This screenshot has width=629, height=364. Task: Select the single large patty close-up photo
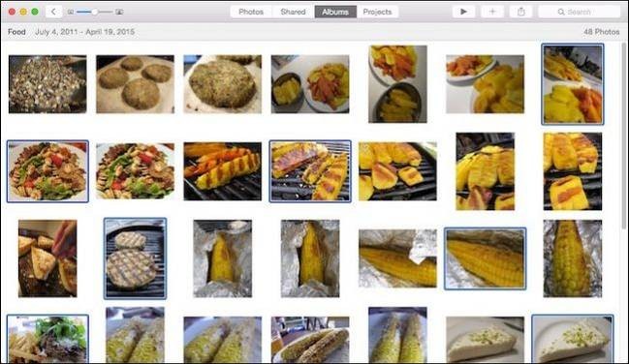(x=223, y=84)
